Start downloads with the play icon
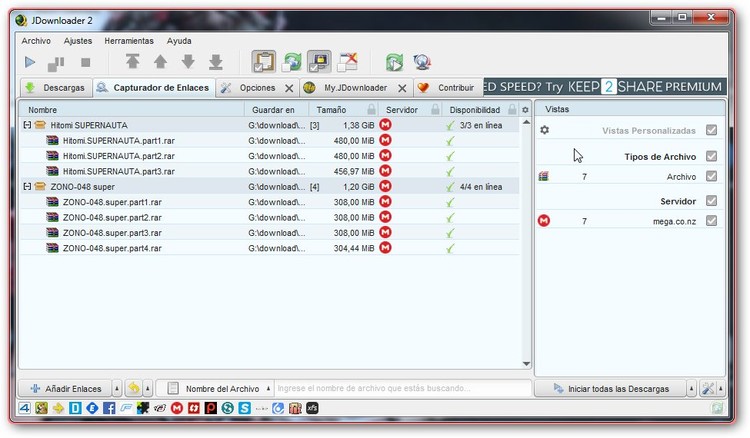The image size is (750, 438). pyautogui.click(x=30, y=62)
